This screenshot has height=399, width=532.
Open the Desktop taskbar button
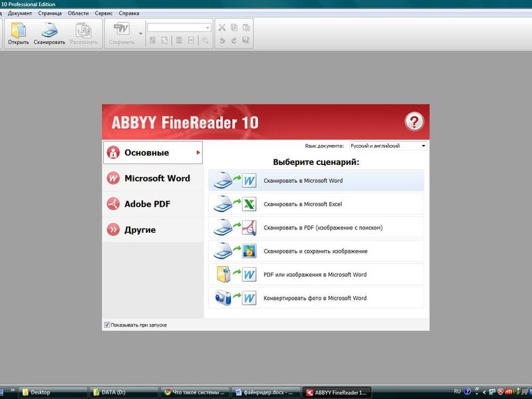tap(53, 392)
